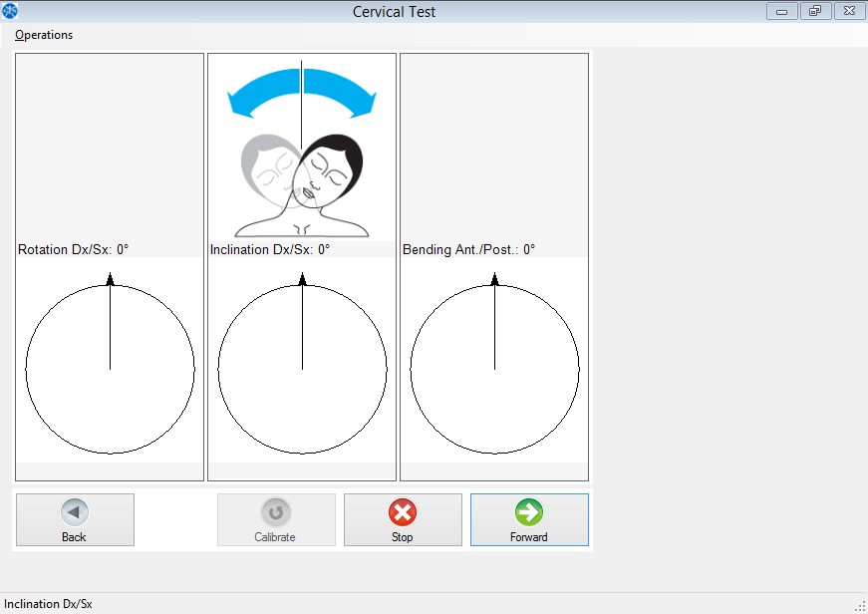This screenshot has height=614, width=868.
Task: Click the status bar 'Inclination Dx/Sx' text
Action: [48, 604]
